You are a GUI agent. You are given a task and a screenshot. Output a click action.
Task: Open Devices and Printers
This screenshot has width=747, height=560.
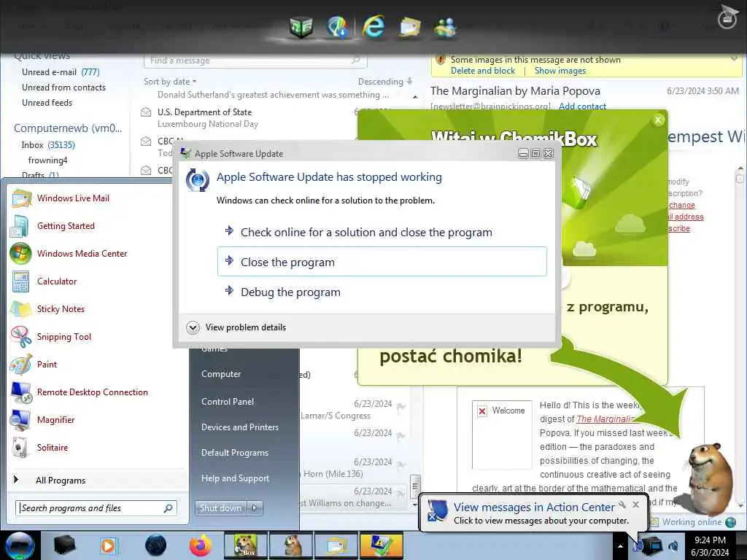coord(239,427)
